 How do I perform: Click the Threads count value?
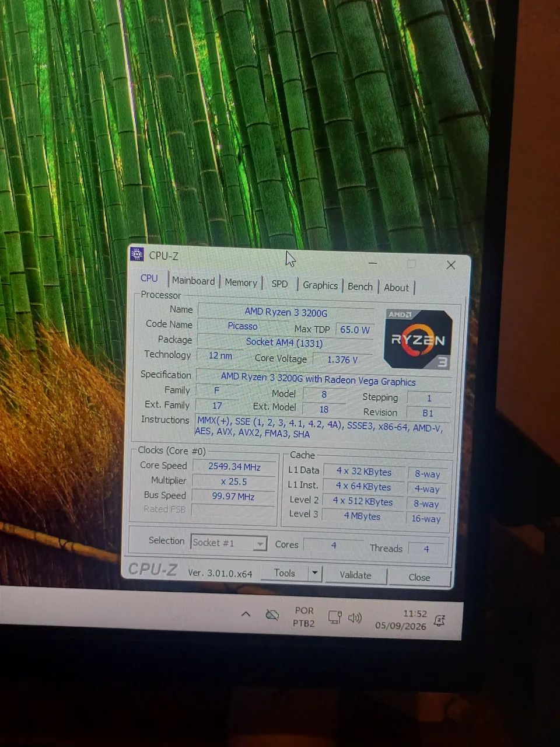click(x=426, y=549)
